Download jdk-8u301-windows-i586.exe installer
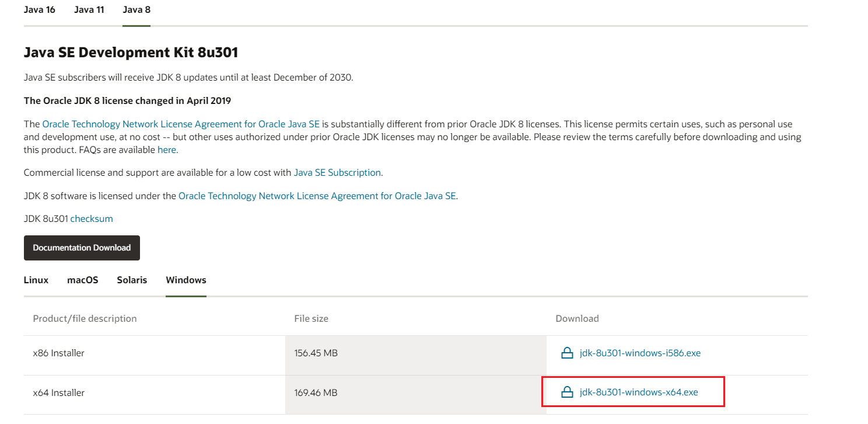The height and width of the screenshot is (424, 868). pyautogui.click(x=640, y=353)
